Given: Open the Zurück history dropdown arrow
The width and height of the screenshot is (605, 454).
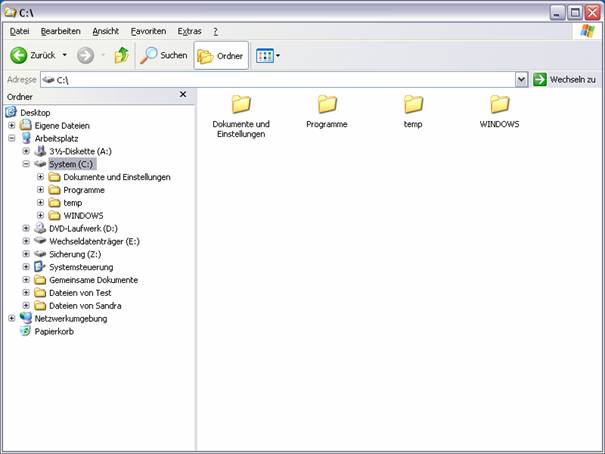Looking at the screenshot, I should [x=64, y=56].
